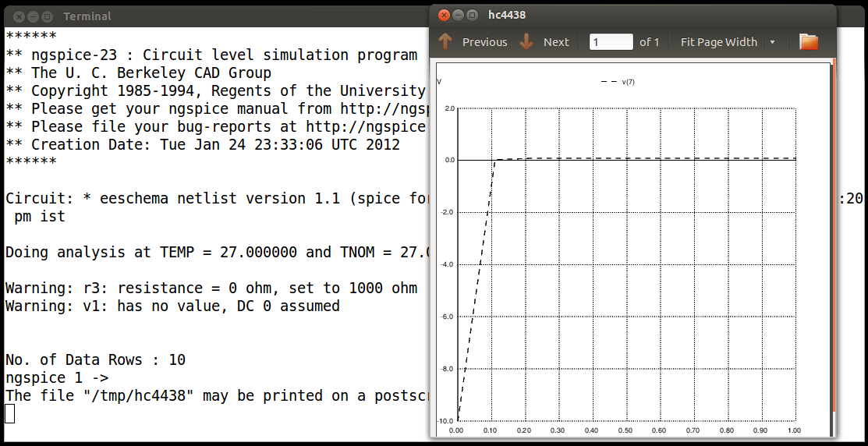
Task: Click the /tmp/hc4438 file message line
Action: tap(218, 395)
